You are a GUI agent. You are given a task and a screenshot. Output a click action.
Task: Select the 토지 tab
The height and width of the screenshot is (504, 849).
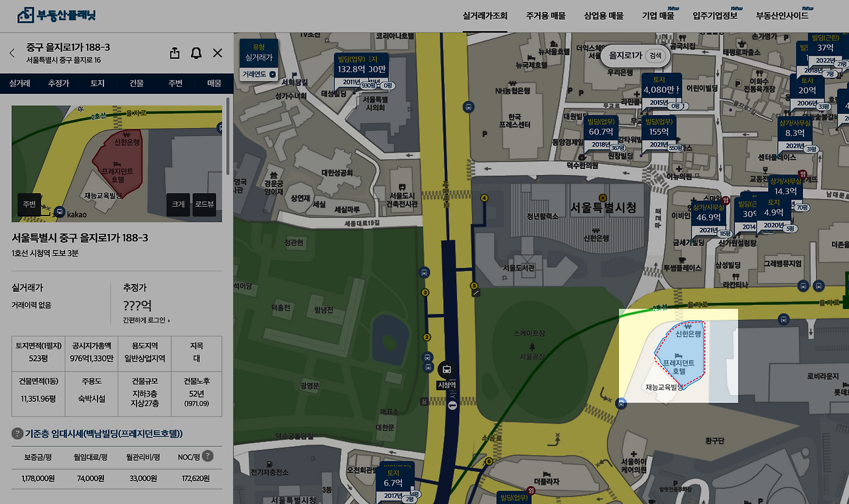tap(98, 84)
